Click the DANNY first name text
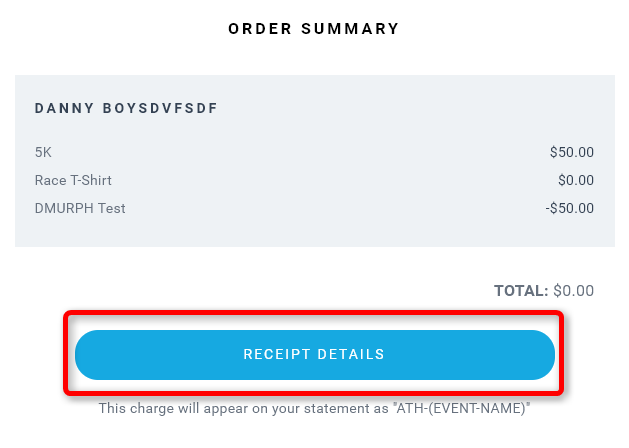 tap(64, 108)
